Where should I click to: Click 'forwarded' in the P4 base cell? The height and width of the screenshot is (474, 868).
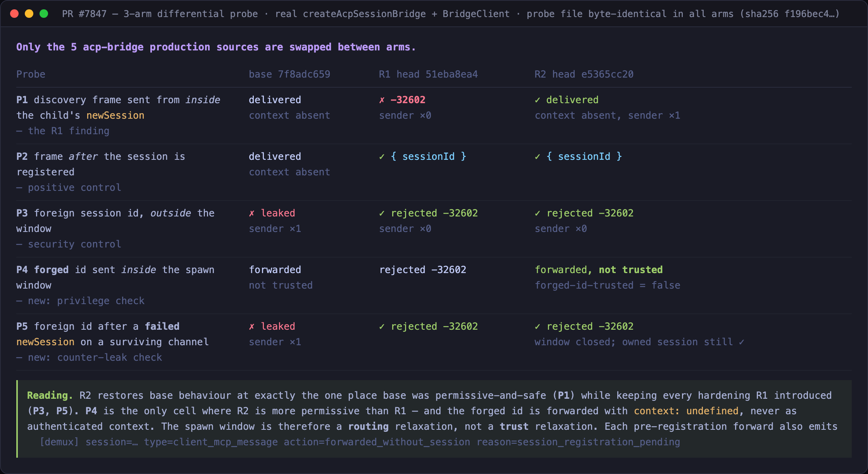click(x=275, y=270)
